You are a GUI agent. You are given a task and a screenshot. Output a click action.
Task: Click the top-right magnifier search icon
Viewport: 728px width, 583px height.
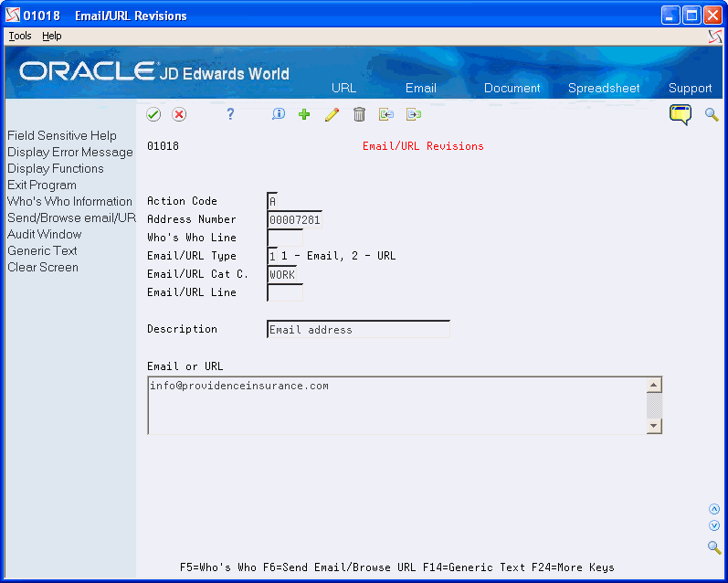tap(712, 114)
